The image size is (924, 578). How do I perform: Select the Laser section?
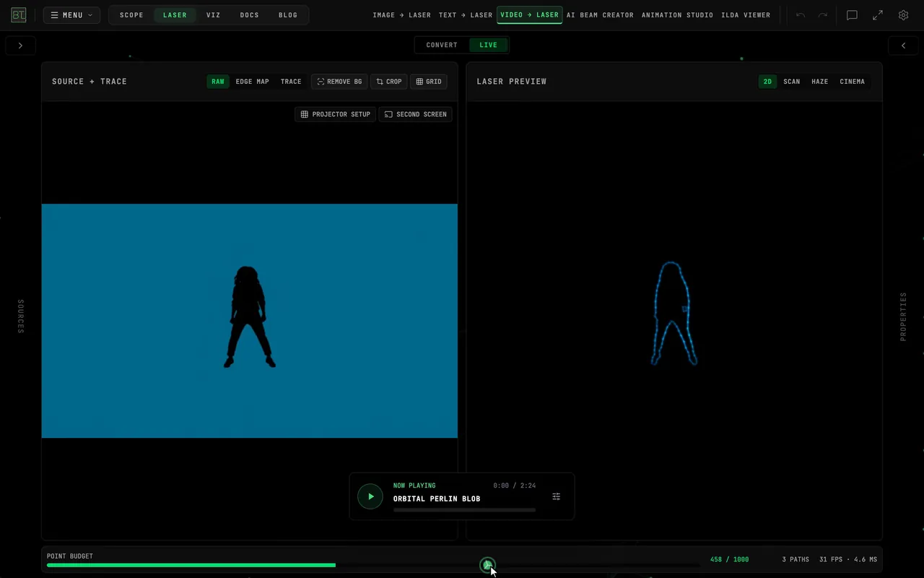tap(175, 15)
